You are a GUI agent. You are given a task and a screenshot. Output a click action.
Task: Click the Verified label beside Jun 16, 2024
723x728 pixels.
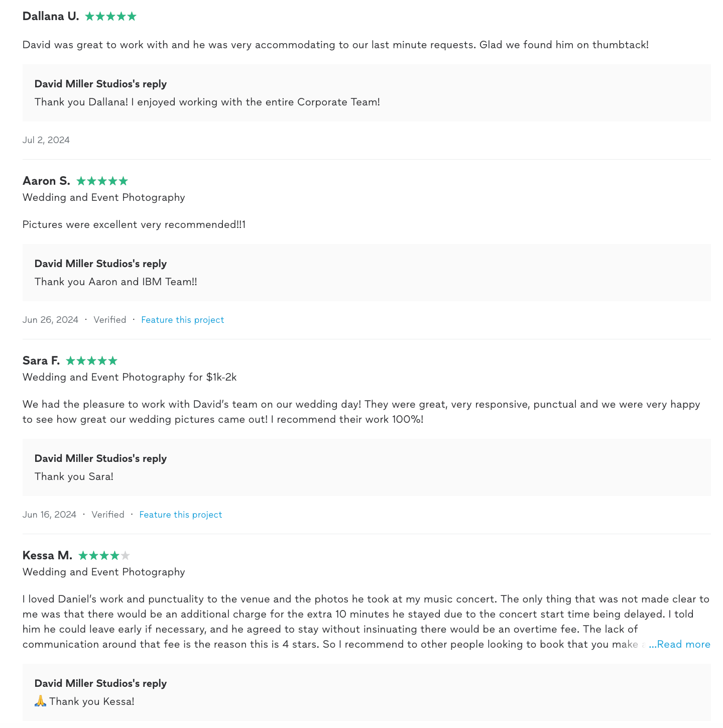(x=107, y=515)
